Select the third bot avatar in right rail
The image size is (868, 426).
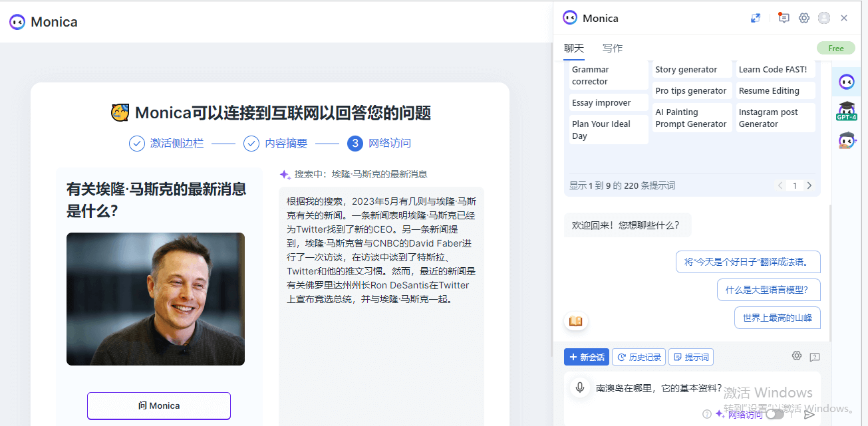pos(847,140)
